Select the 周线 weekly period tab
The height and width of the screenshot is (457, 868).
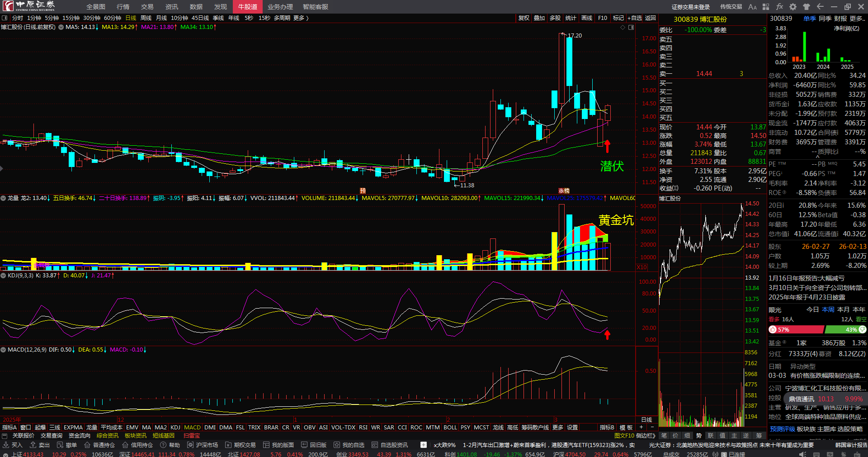[146, 18]
